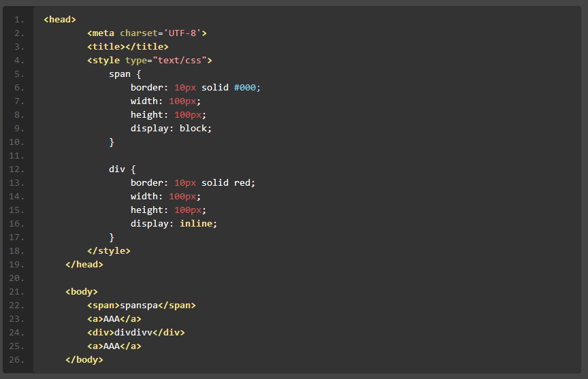The image size is (588, 379).
Task: Click the closing body tag
Action: pos(84,360)
